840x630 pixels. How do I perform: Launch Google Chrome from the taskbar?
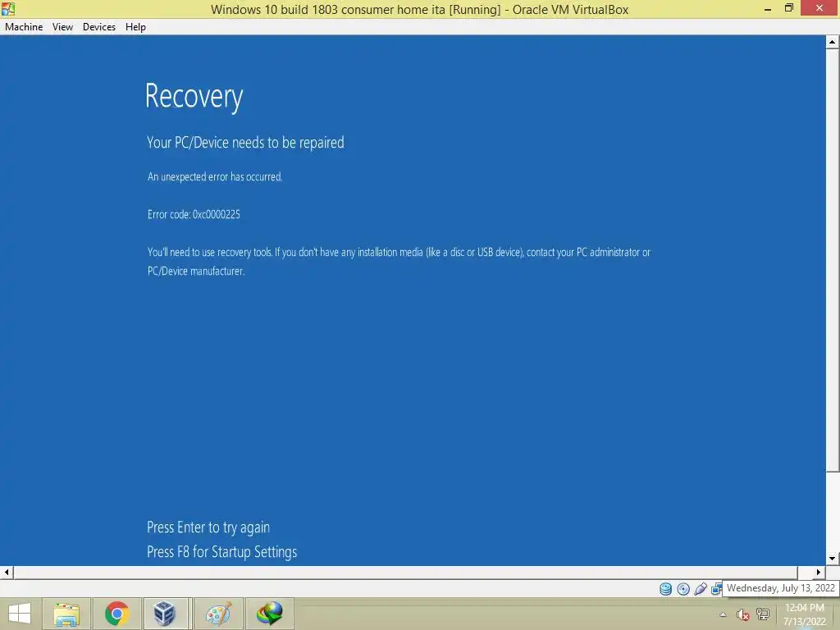point(116,614)
